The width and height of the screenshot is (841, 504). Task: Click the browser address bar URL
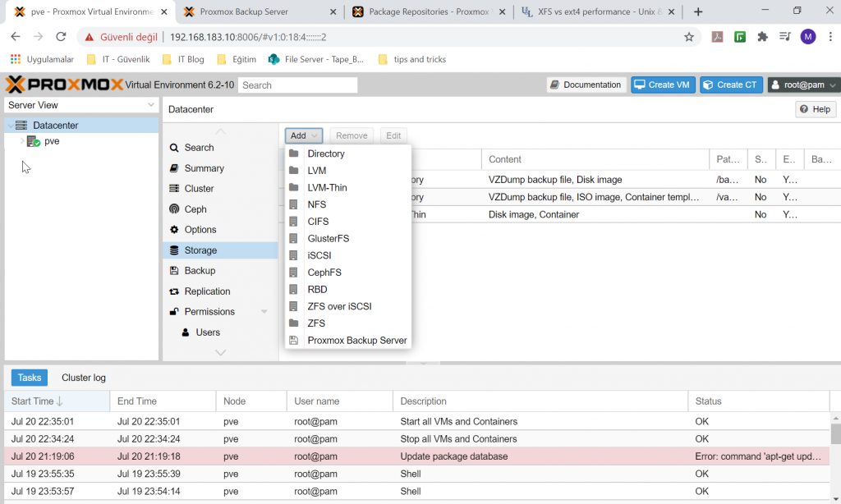click(248, 37)
